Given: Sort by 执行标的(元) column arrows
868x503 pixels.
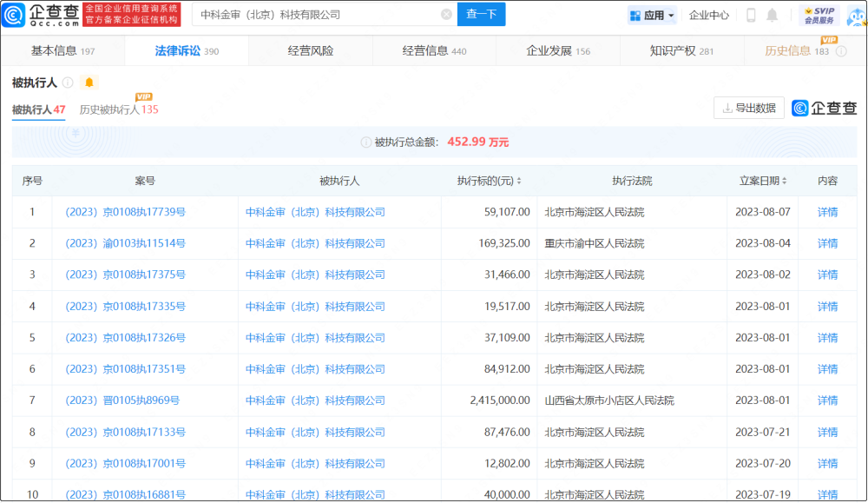Looking at the screenshot, I should [x=519, y=182].
